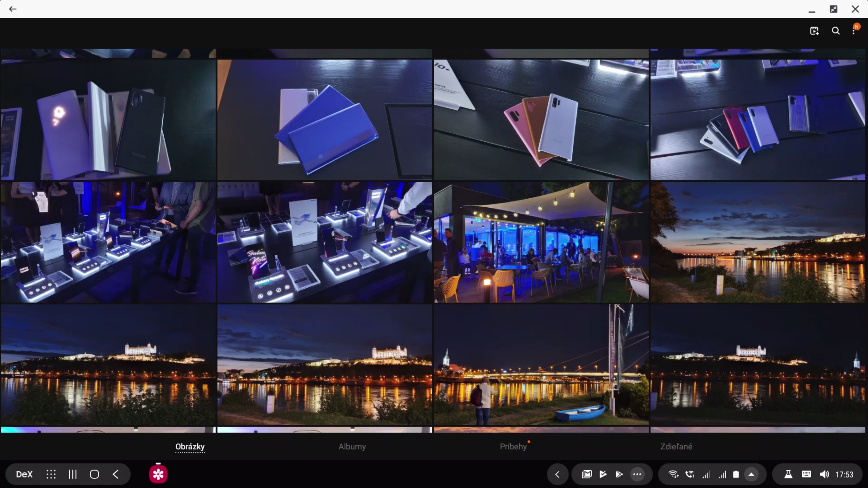Expand notification overflow three-dots button
The image size is (868, 488).
(637, 474)
